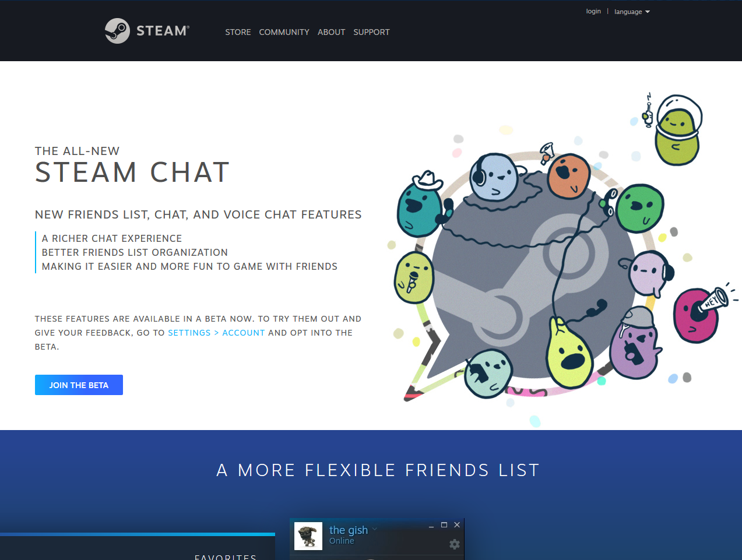Go to the COMMUNITY section
The height and width of the screenshot is (560, 742).
click(x=284, y=32)
